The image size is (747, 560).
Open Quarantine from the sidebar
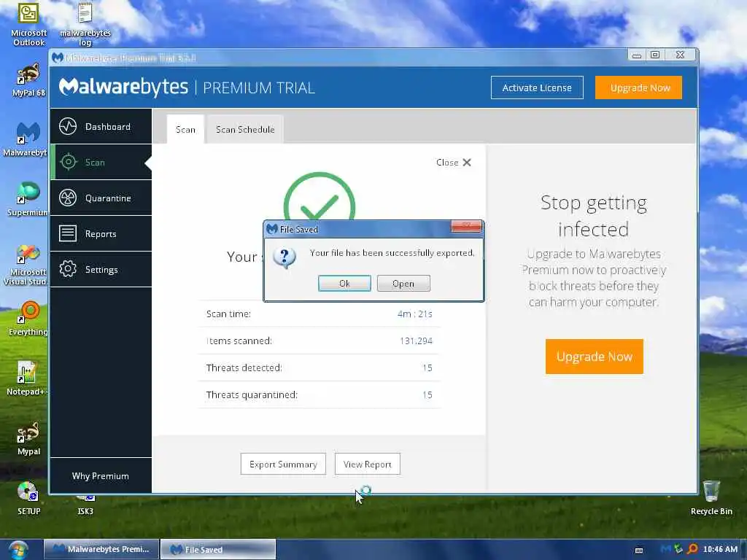(101, 198)
